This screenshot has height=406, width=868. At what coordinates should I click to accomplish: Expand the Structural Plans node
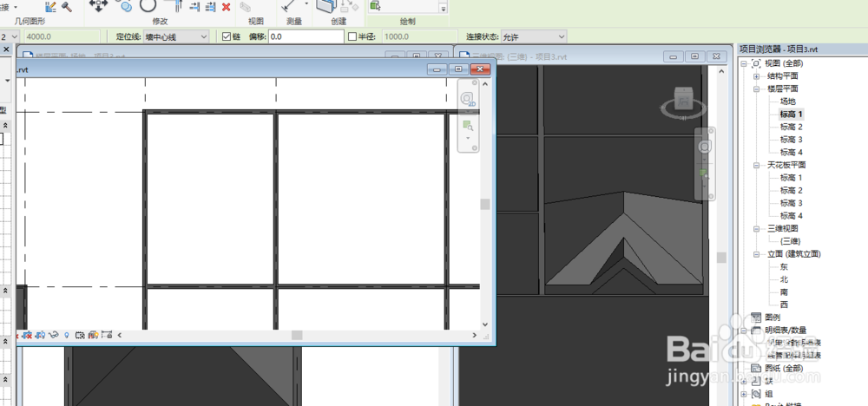pyautogui.click(x=756, y=76)
